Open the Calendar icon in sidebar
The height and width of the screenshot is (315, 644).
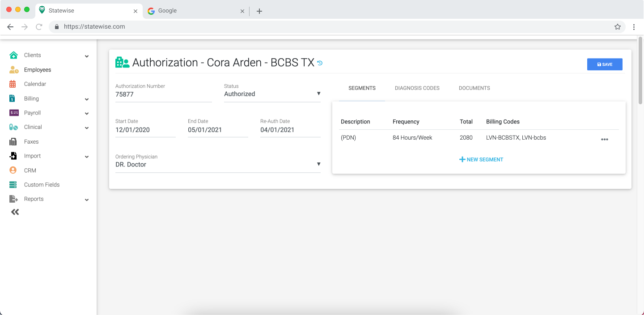coord(13,84)
